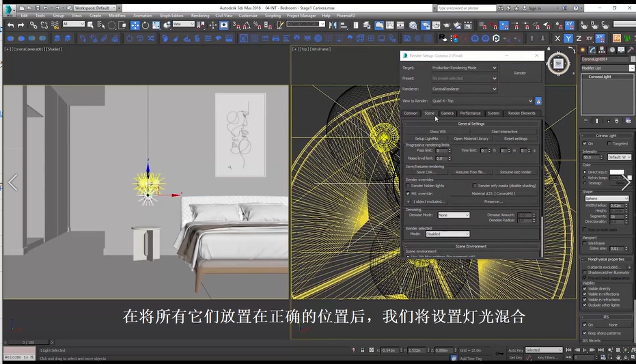636x364 pixels.
Task: Click Open Material Library button
Action: coord(471,139)
